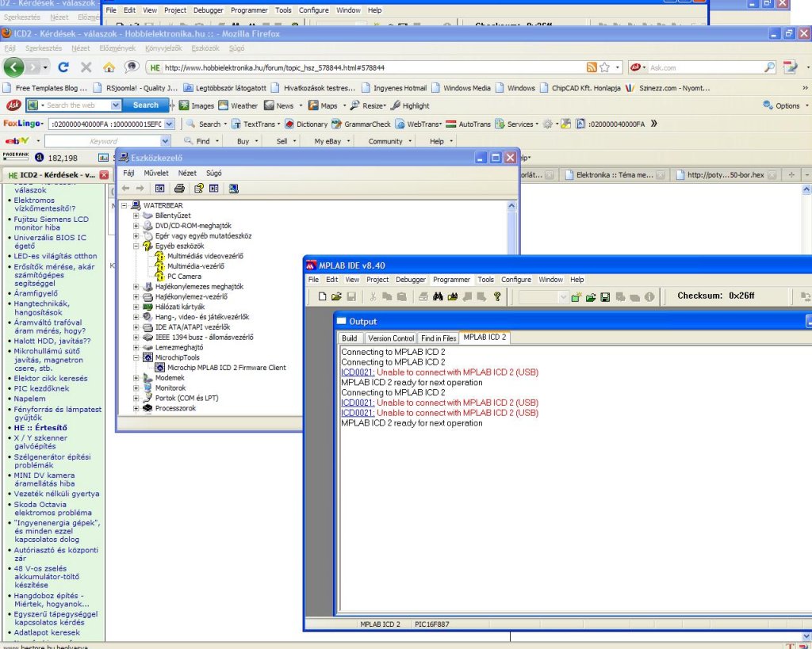This screenshot has height=649, width=812.
Task: Select the MPLAB ICD 2 output tab
Action: 485,337
